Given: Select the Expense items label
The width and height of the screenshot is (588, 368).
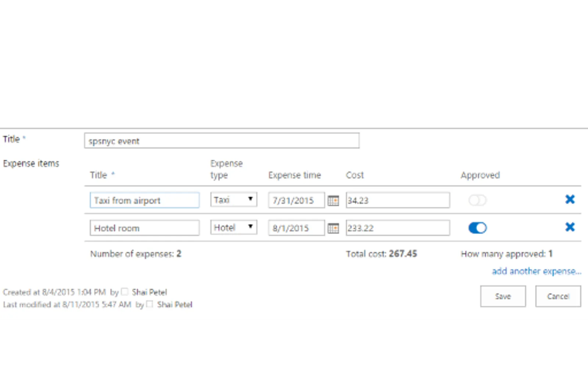Looking at the screenshot, I should point(31,163).
